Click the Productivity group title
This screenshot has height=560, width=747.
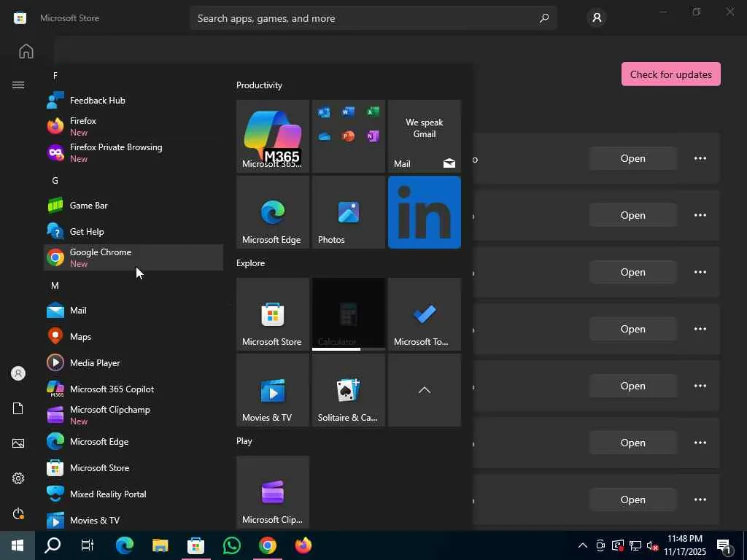click(259, 85)
